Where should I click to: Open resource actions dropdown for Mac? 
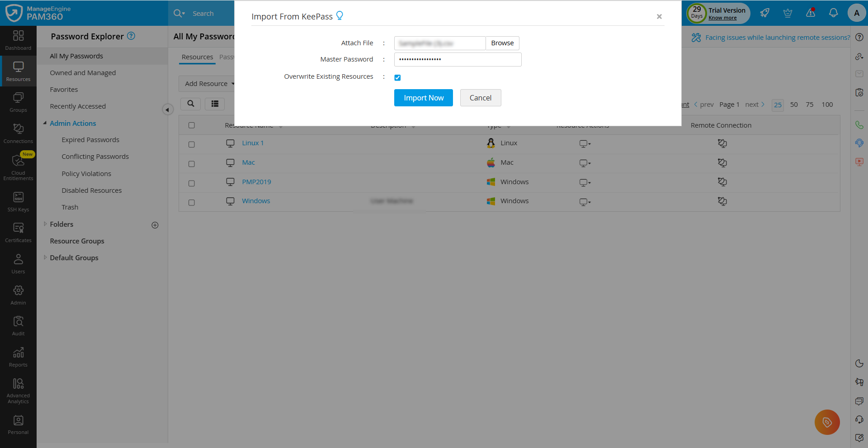point(585,163)
